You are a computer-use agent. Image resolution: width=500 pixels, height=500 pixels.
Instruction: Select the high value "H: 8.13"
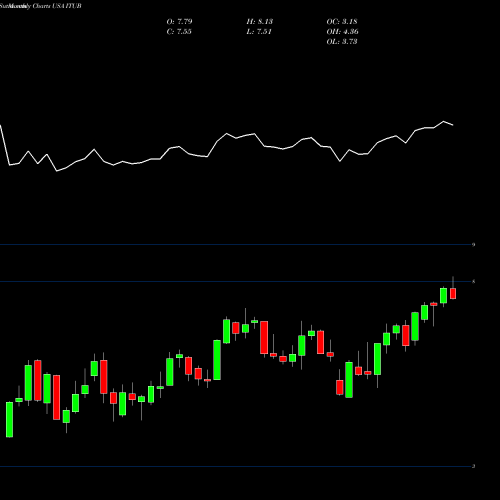[260, 22]
